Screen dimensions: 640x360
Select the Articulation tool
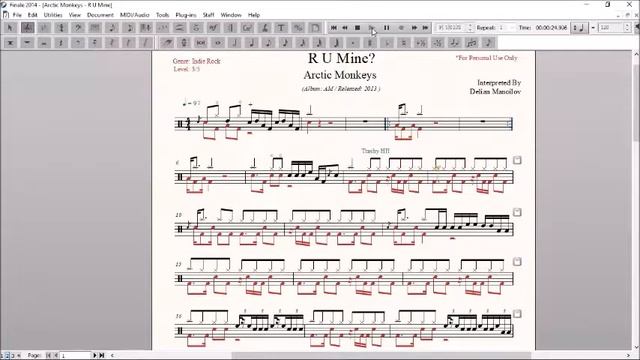click(196, 28)
